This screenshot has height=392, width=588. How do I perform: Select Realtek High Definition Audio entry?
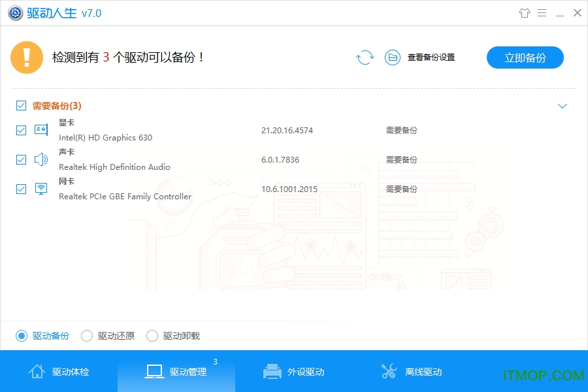coord(114,167)
